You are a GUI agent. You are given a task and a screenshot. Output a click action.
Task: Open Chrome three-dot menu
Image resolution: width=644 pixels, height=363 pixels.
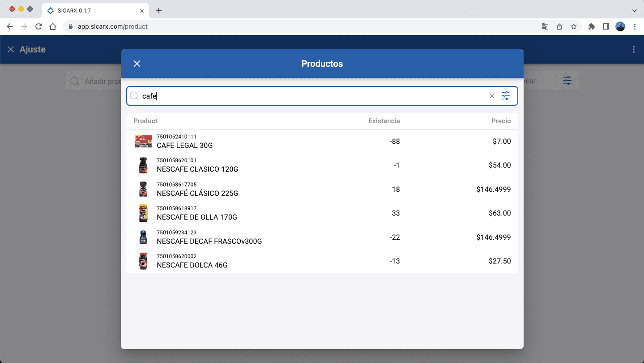coord(635,26)
